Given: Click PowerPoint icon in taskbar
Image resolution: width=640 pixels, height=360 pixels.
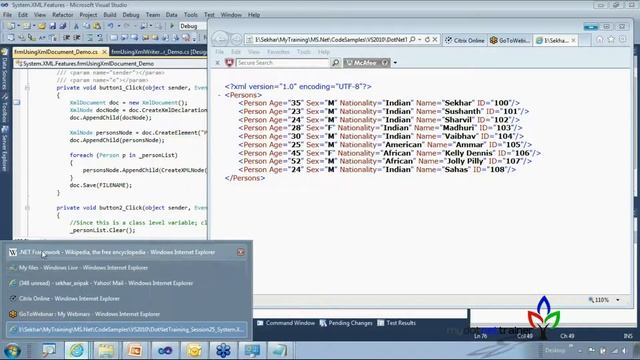Looking at the screenshot, I should point(135,350).
